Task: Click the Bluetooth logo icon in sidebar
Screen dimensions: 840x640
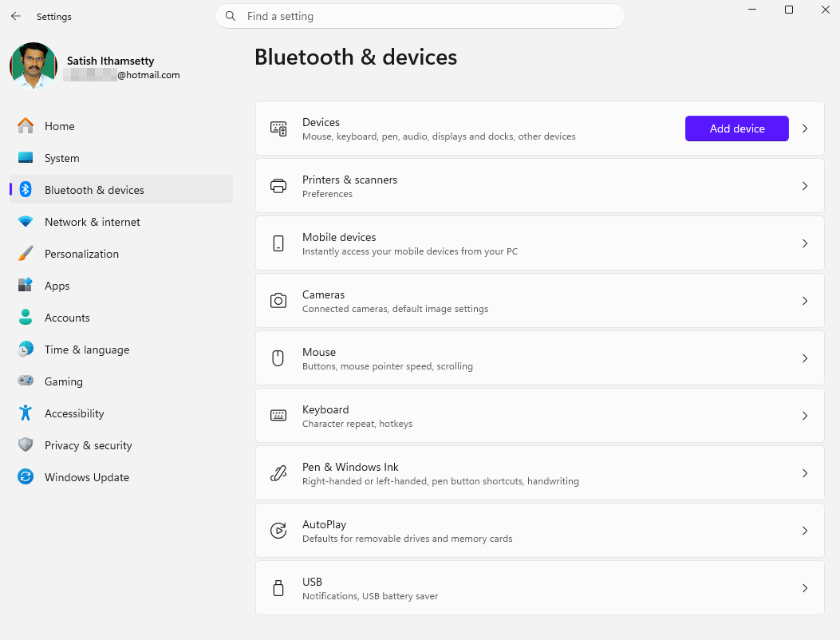Action: [x=26, y=189]
